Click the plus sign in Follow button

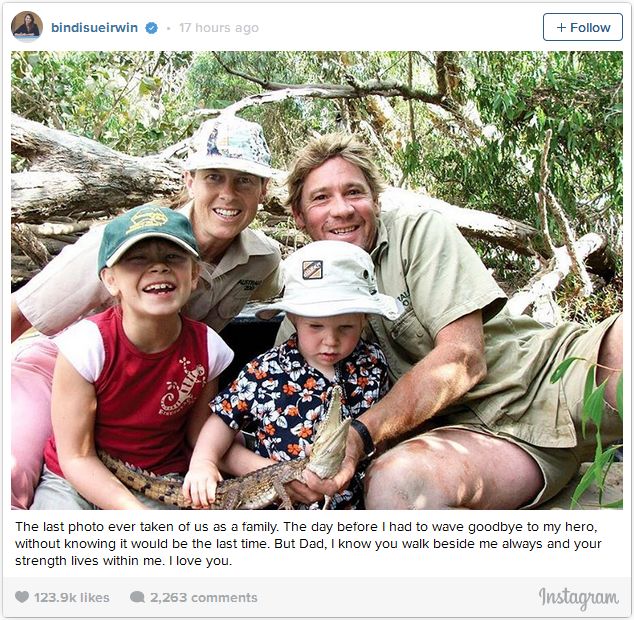(561, 28)
